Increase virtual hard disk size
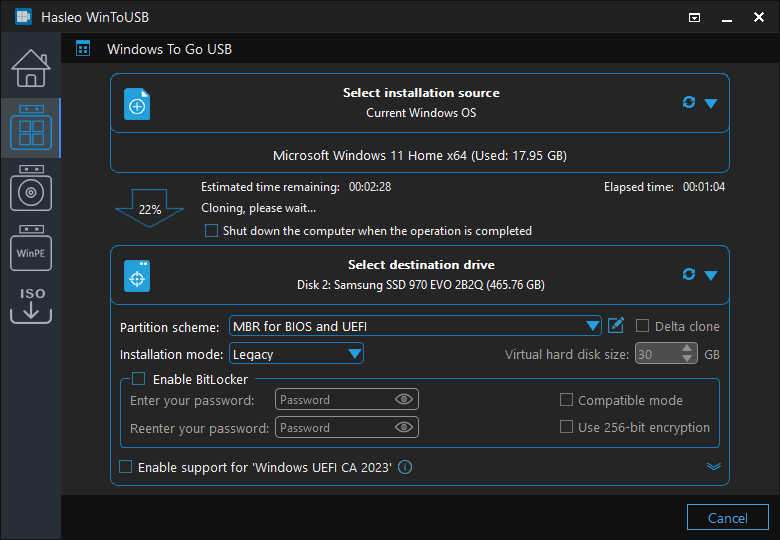 click(x=687, y=349)
